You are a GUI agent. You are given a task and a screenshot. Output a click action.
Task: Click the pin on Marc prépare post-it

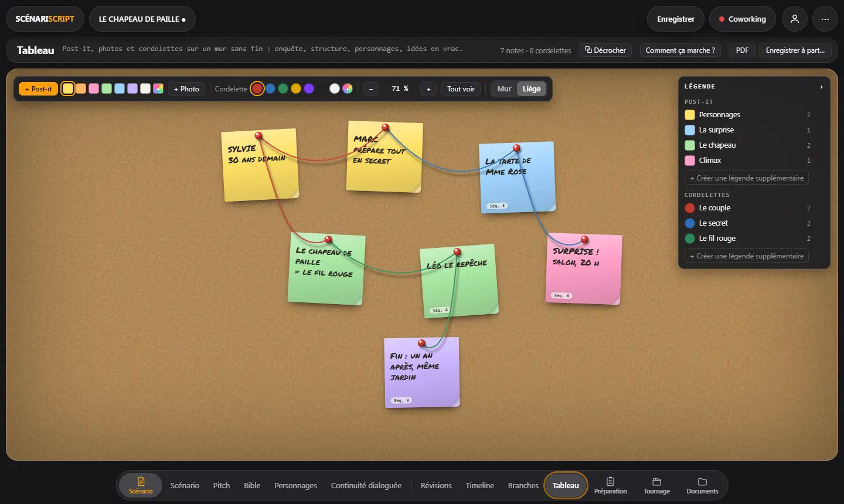(386, 127)
